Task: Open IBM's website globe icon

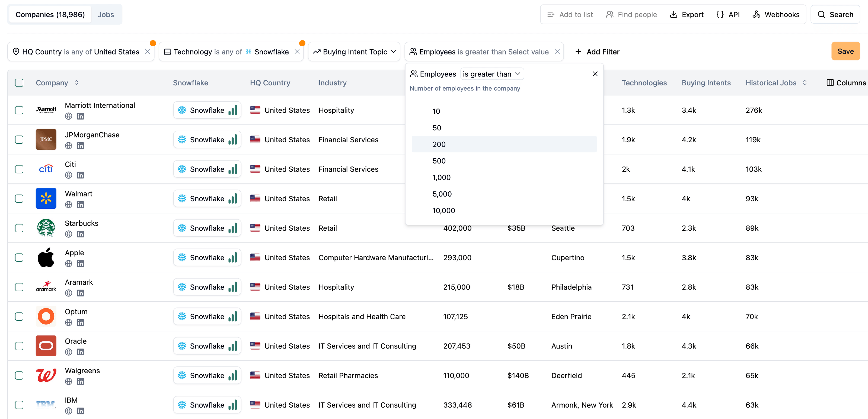Action: coord(68,411)
